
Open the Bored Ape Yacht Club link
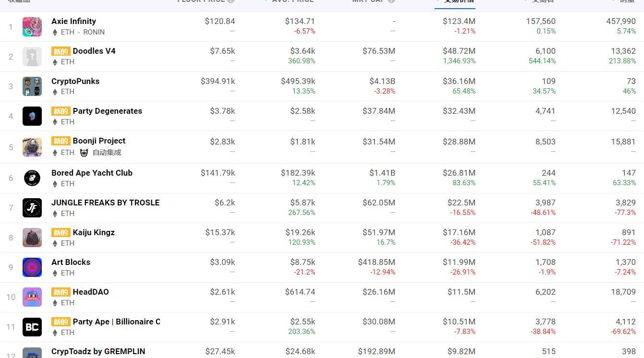click(92, 173)
